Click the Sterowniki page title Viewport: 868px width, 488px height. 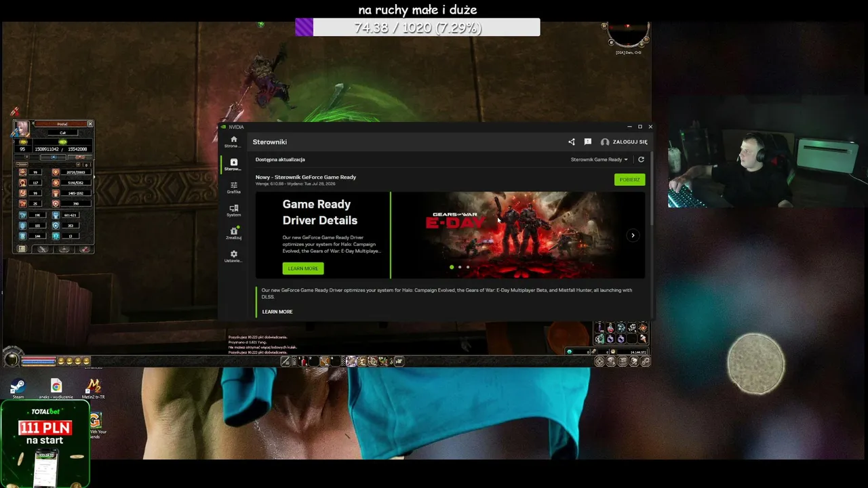tap(270, 142)
